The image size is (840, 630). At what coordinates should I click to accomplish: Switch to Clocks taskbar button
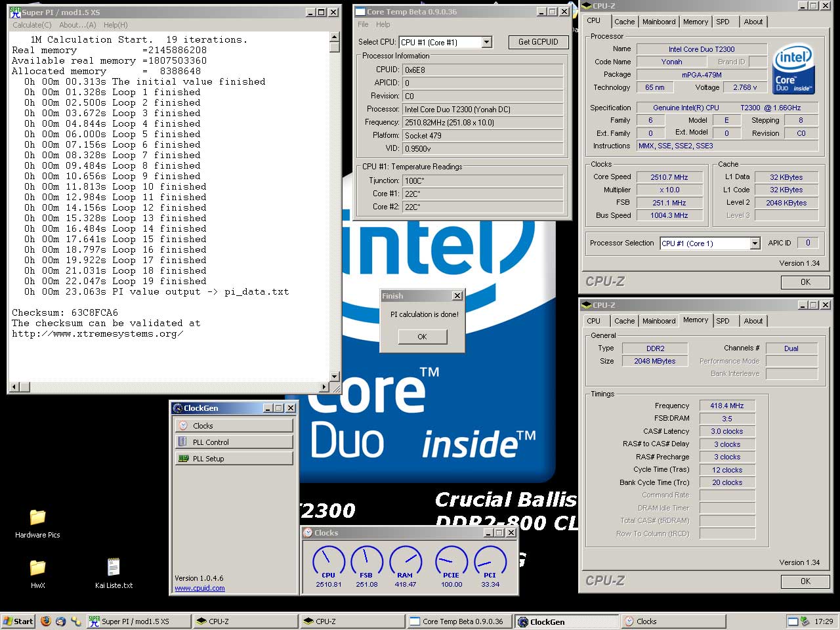coord(674,621)
